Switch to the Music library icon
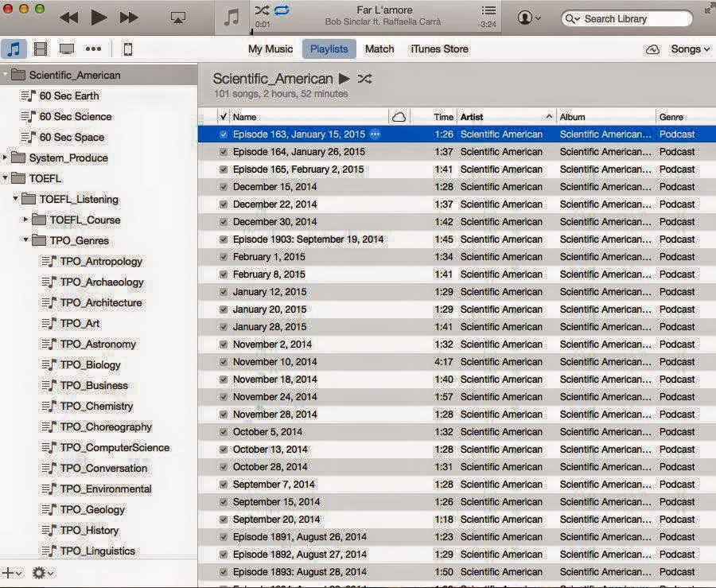Viewport: 716px width, 588px height. [x=14, y=49]
